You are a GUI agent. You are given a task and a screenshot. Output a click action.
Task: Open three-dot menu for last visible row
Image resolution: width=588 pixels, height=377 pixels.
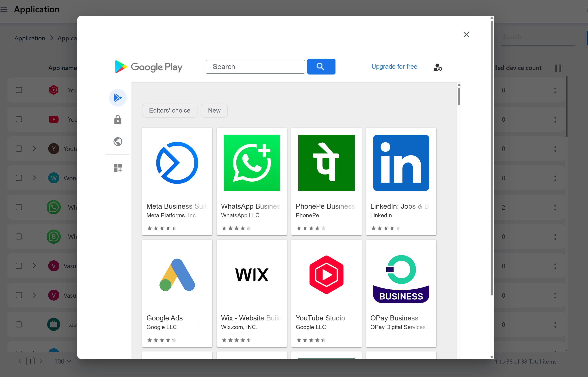click(x=555, y=325)
